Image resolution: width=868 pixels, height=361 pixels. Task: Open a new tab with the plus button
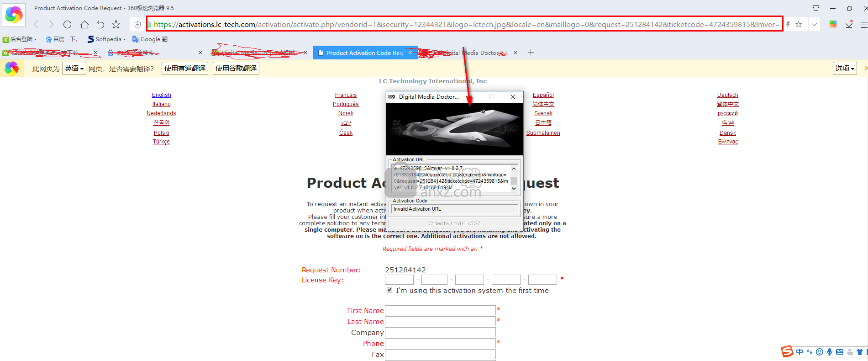(531, 53)
